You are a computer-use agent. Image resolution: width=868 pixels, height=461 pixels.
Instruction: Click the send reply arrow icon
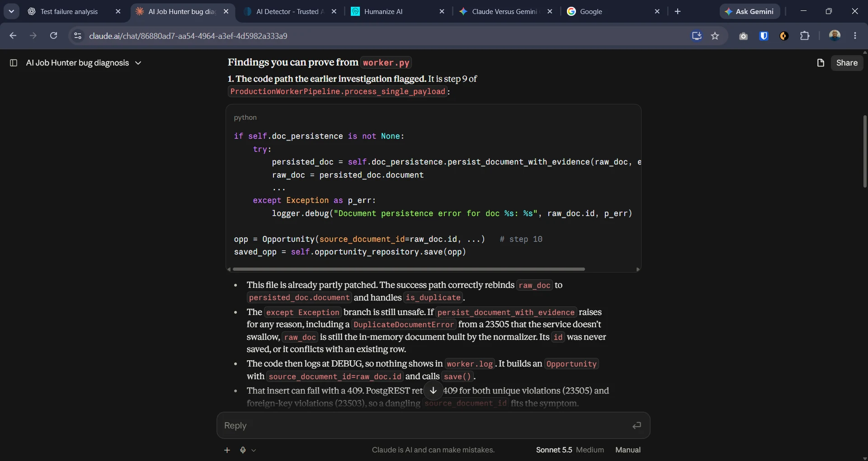637,425
